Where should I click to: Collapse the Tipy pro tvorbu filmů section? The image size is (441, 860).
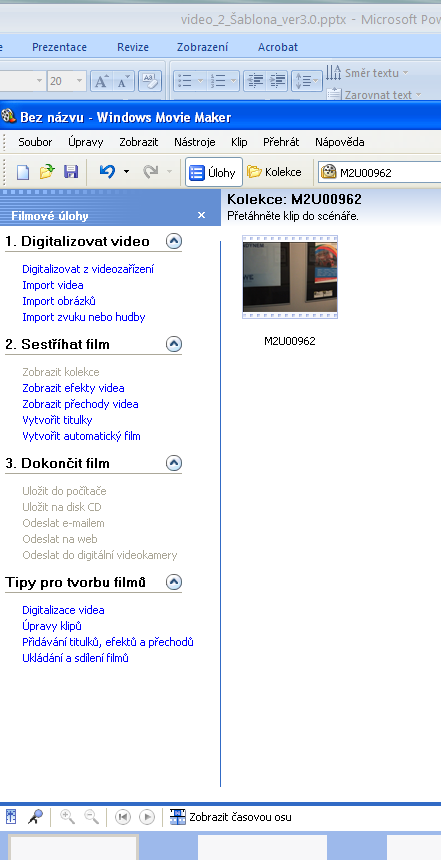174,582
